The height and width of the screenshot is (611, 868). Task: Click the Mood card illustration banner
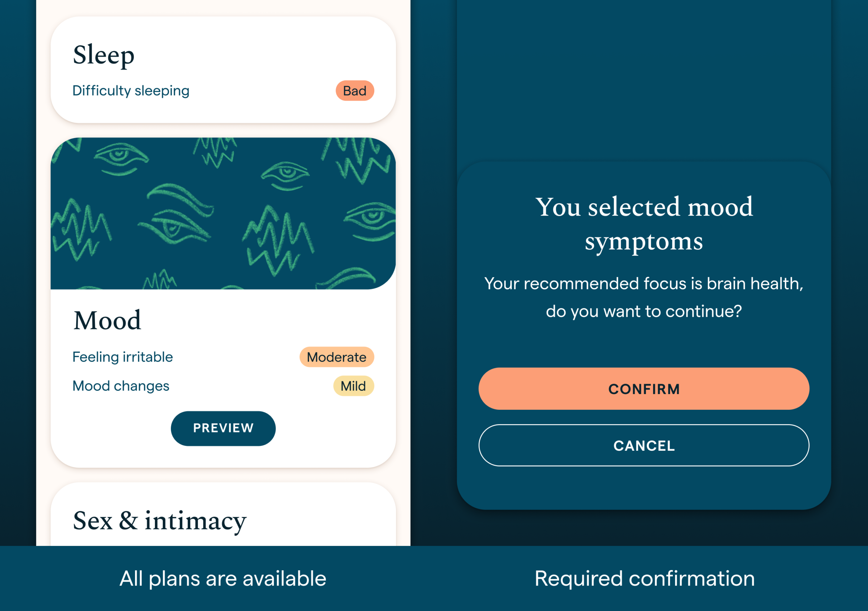223,213
